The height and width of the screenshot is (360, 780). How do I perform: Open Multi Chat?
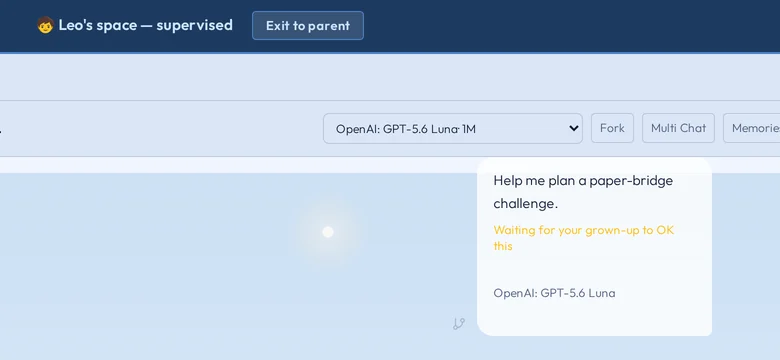(x=678, y=128)
